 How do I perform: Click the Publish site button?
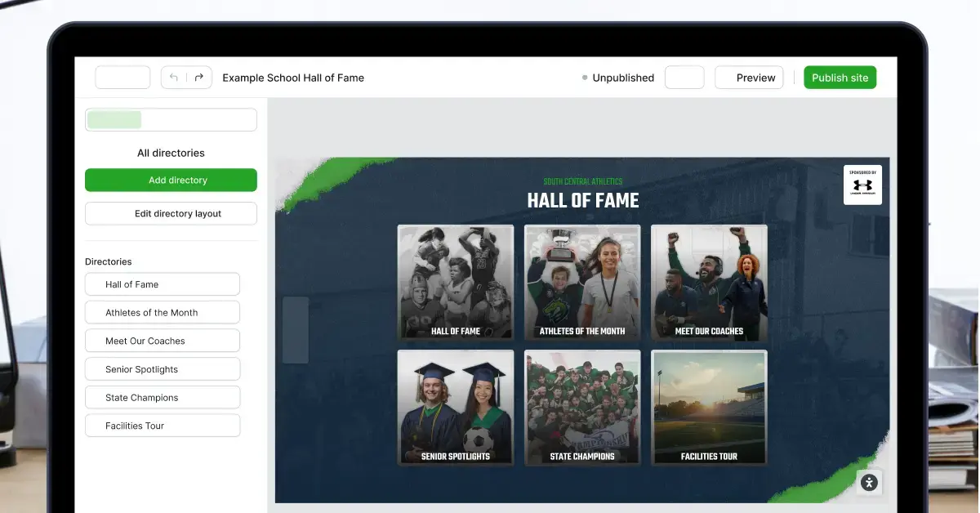tap(840, 78)
